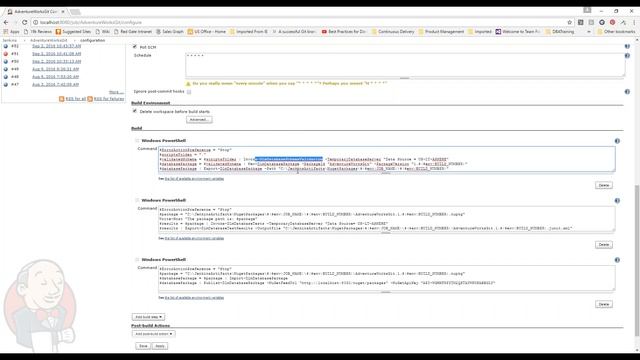
Task: Uncheck Delete workspace before build starts
Action: [x=135, y=111]
